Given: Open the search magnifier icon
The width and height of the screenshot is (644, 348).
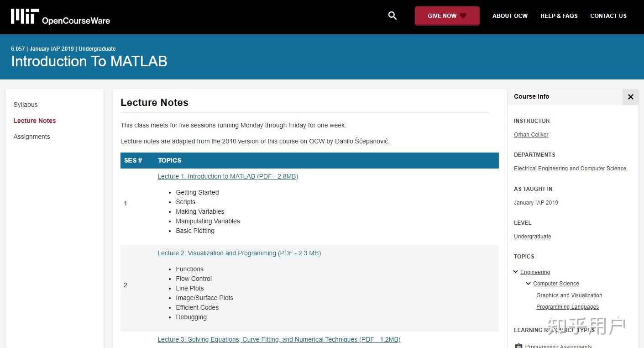Looking at the screenshot, I should [393, 16].
